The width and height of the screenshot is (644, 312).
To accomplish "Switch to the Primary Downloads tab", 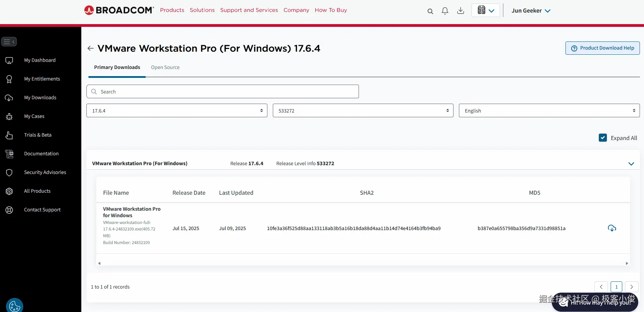I will (x=117, y=67).
